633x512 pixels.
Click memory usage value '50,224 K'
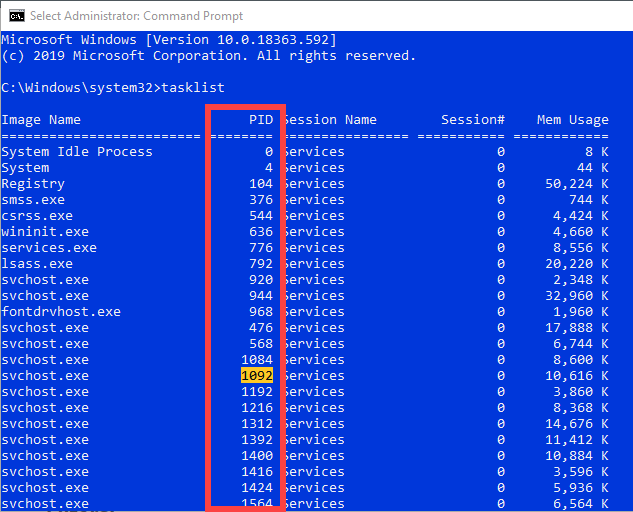[x=576, y=184]
